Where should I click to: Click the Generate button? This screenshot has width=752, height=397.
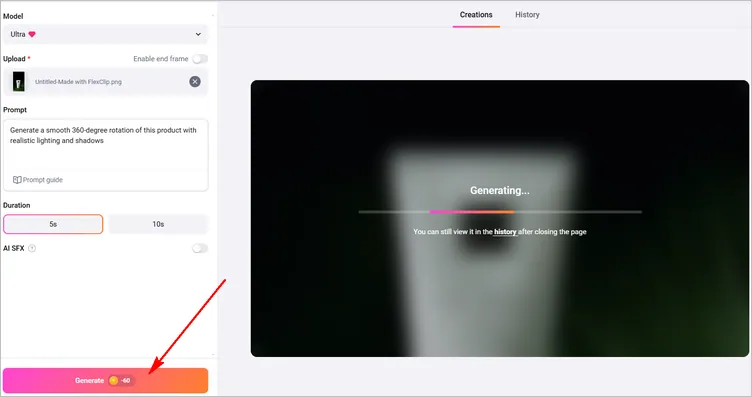(x=106, y=381)
